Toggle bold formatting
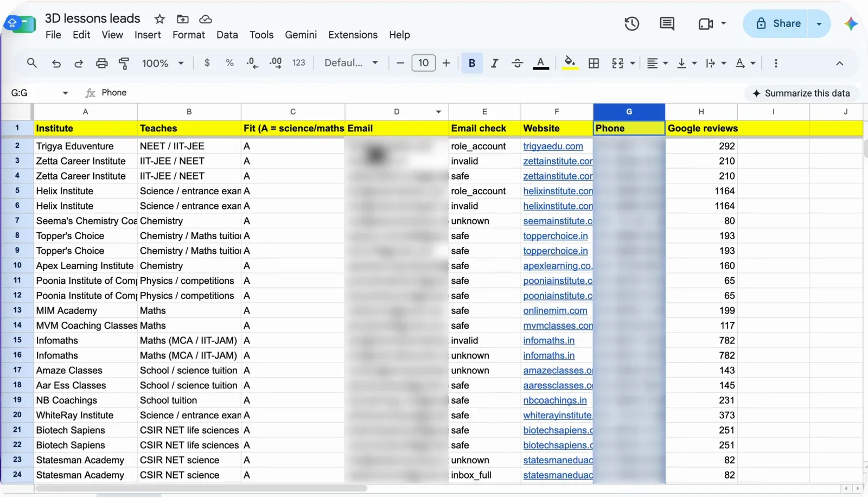Image resolution: width=868 pixels, height=497 pixels. [x=472, y=63]
